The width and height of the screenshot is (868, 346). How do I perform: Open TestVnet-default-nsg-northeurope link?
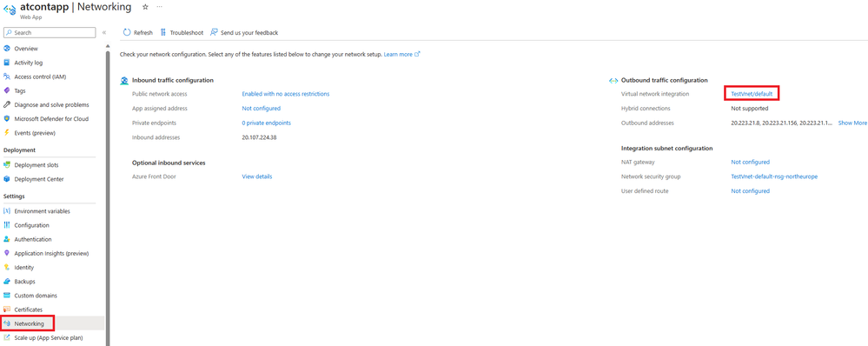(x=774, y=176)
